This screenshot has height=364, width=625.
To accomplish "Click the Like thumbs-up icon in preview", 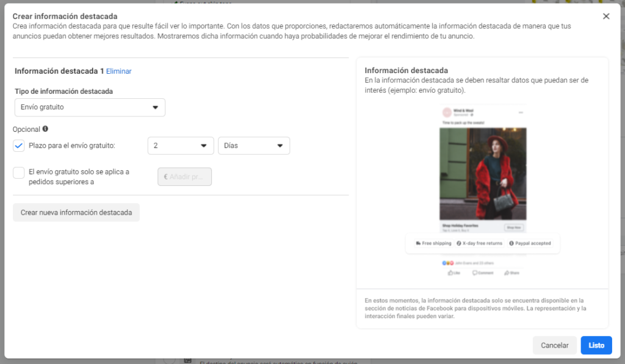I will (x=451, y=273).
